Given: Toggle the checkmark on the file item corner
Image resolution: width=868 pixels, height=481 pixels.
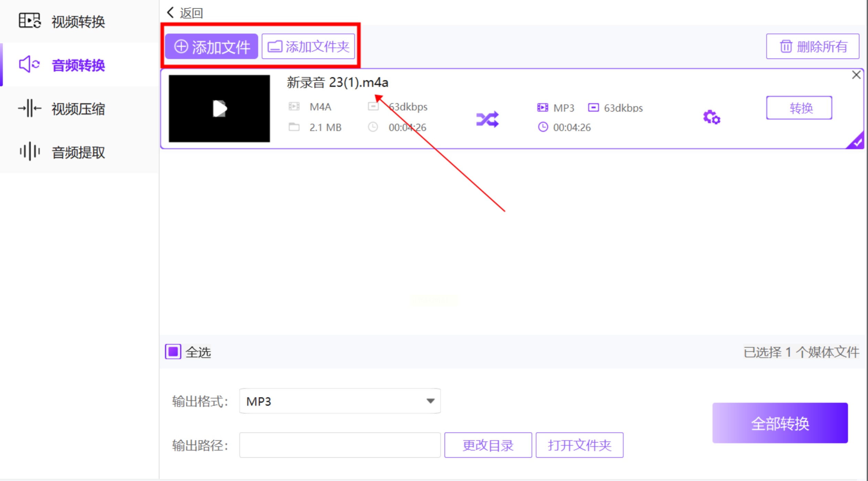Looking at the screenshot, I should click(857, 142).
